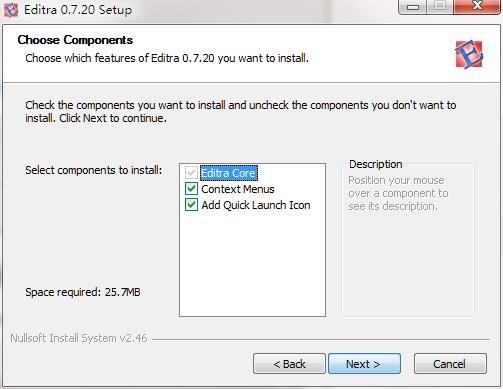Cancel the Editra installation
The width and height of the screenshot is (503, 389).
point(450,364)
